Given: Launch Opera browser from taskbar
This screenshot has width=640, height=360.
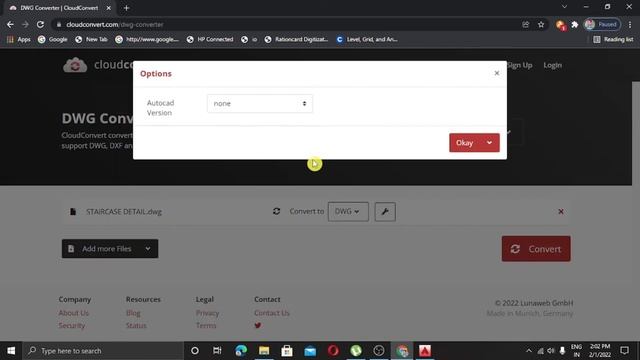Looking at the screenshot, I should pos(333,351).
